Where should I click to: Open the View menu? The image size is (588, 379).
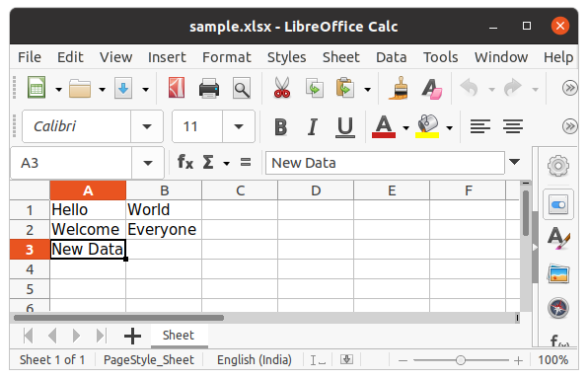coord(115,57)
